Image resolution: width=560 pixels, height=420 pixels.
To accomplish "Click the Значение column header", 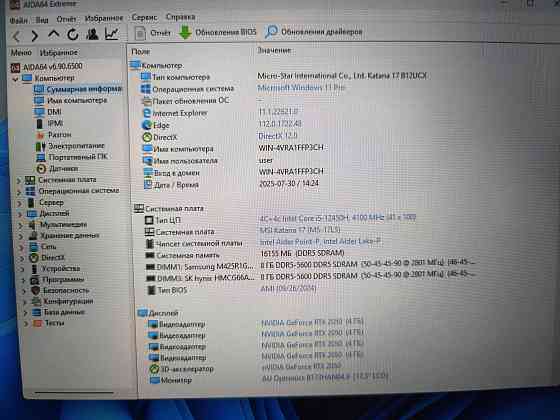I will (x=274, y=50).
